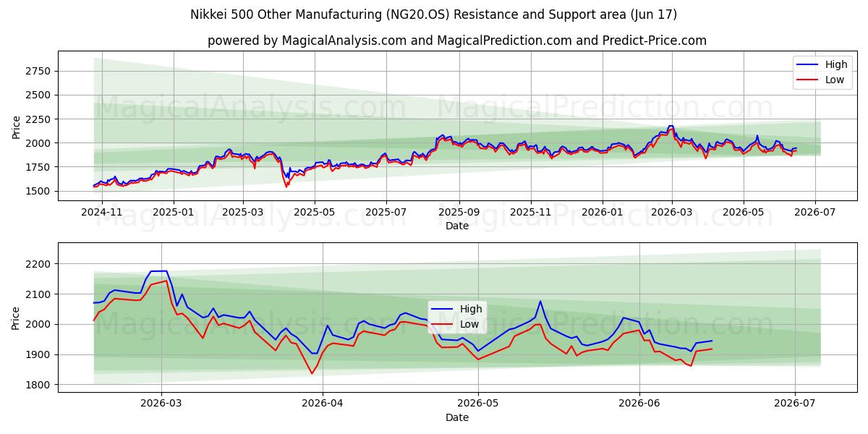Click the '2250' price tick in top chart
This screenshot has width=868, height=434.
pyautogui.click(x=36, y=119)
